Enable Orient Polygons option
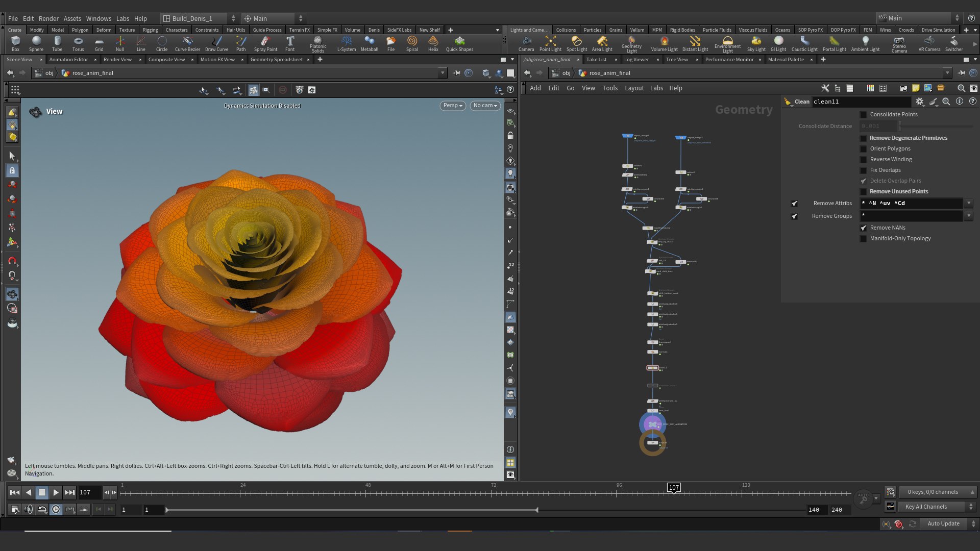The height and width of the screenshot is (551, 980). click(863, 149)
